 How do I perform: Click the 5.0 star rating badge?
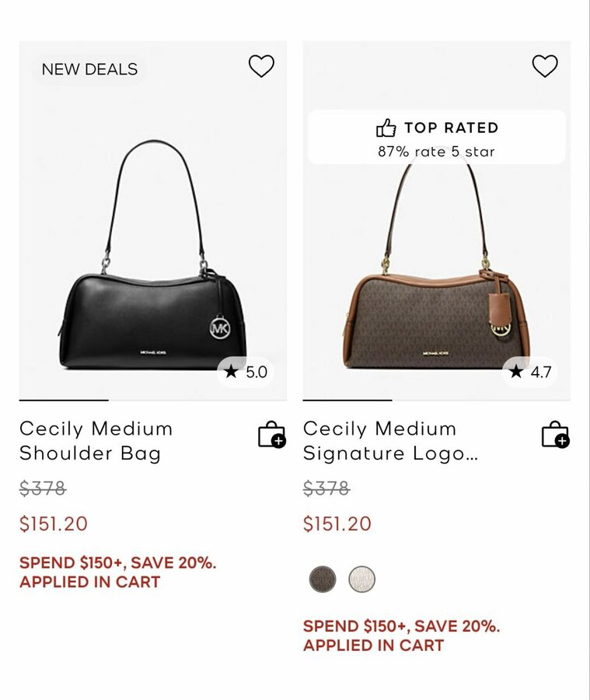pyautogui.click(x=246, y=372)
